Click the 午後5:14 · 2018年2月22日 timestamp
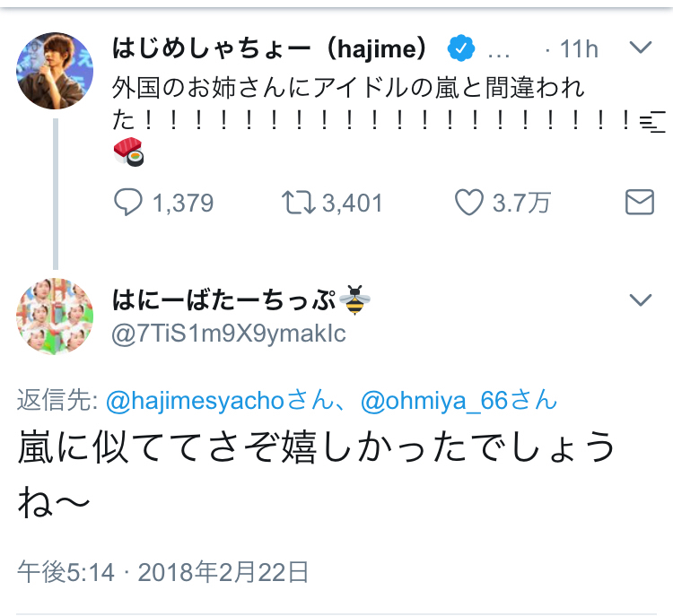 163,571
